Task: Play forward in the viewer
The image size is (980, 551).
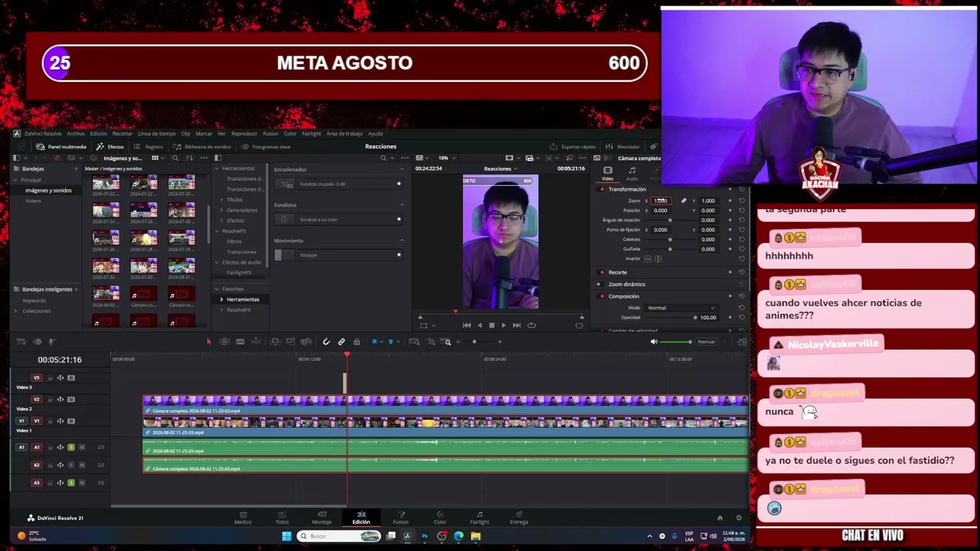Action: click(x=503, y=325)
